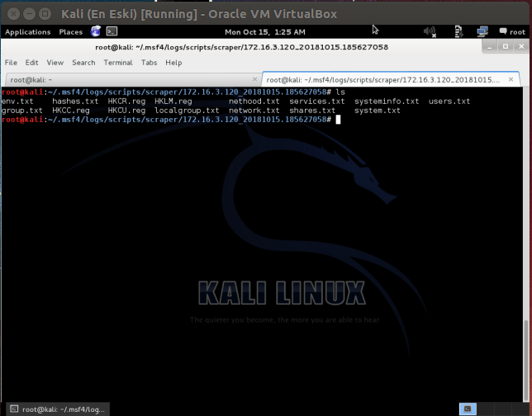The image size is (532, 416).
Task: Open the File menu
Action: (11, 63)
